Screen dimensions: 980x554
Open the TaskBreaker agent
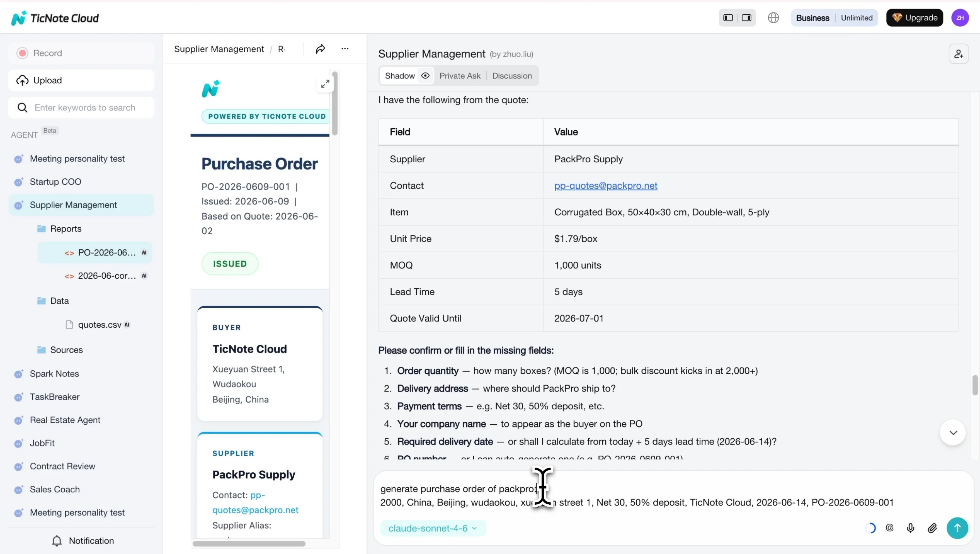coord(55,397)
